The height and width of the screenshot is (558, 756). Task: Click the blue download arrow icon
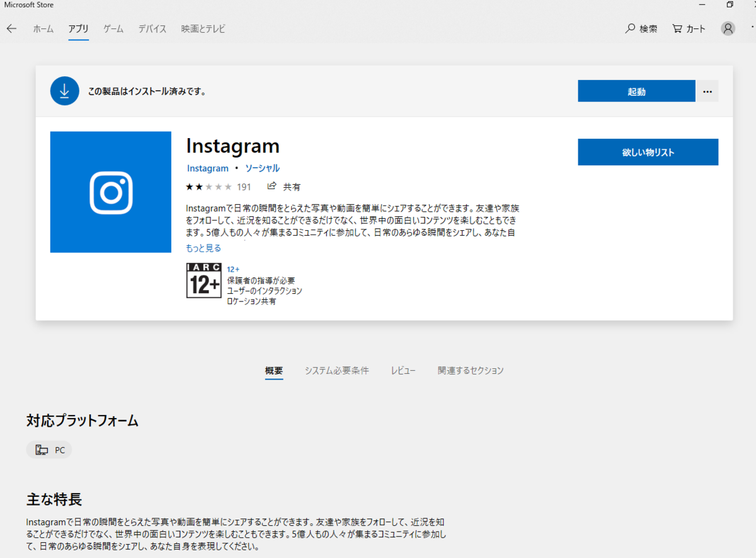(64, 91)
